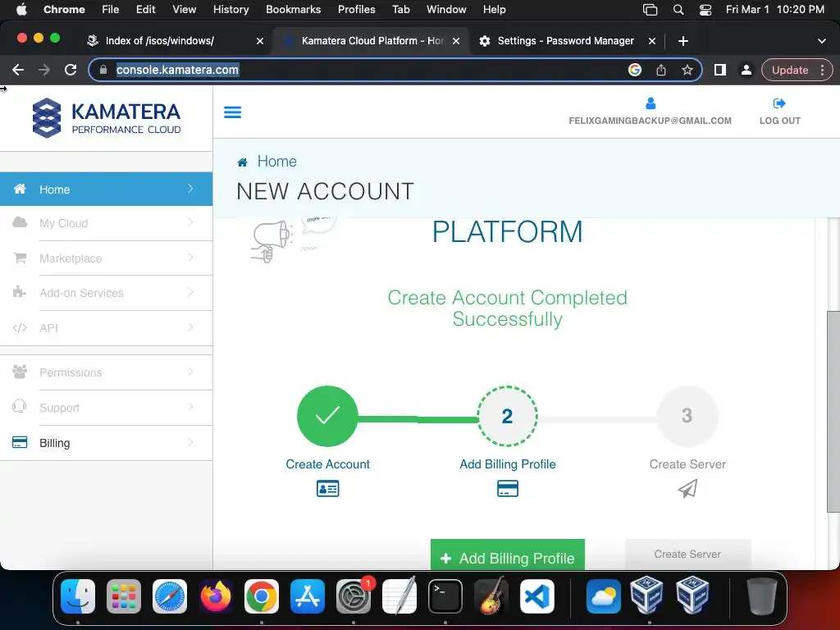Click the Chrome reload page icon
The width and height of the screenshot is (840, 630).
[x=71, y=70]
